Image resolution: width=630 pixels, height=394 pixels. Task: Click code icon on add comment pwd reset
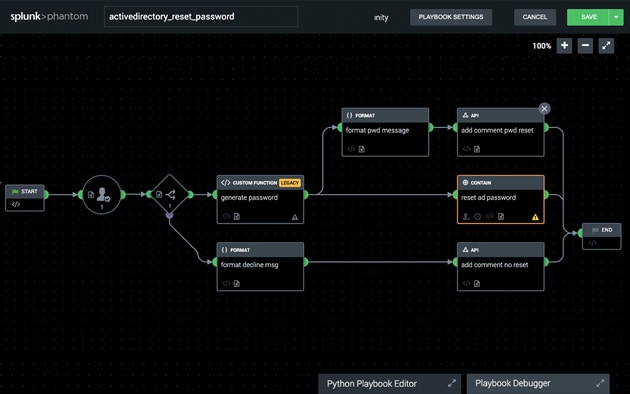click(x=466, y=149)
